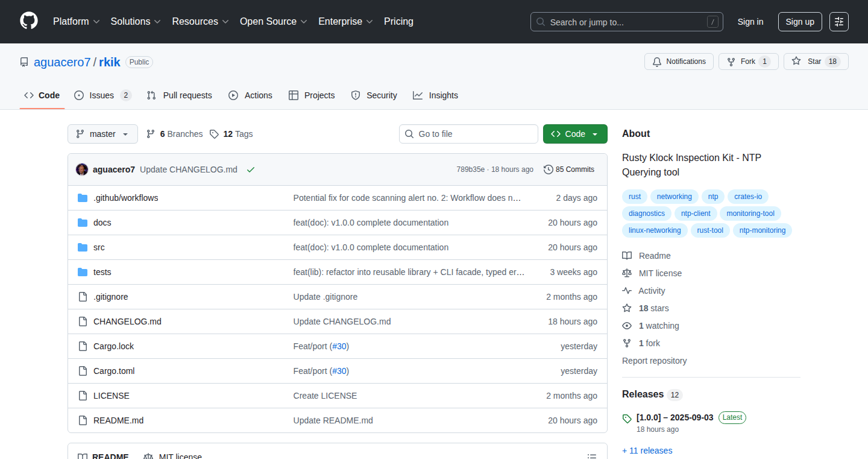
Task: Expand the Resources menu
Action: click(x=200, y=22)
